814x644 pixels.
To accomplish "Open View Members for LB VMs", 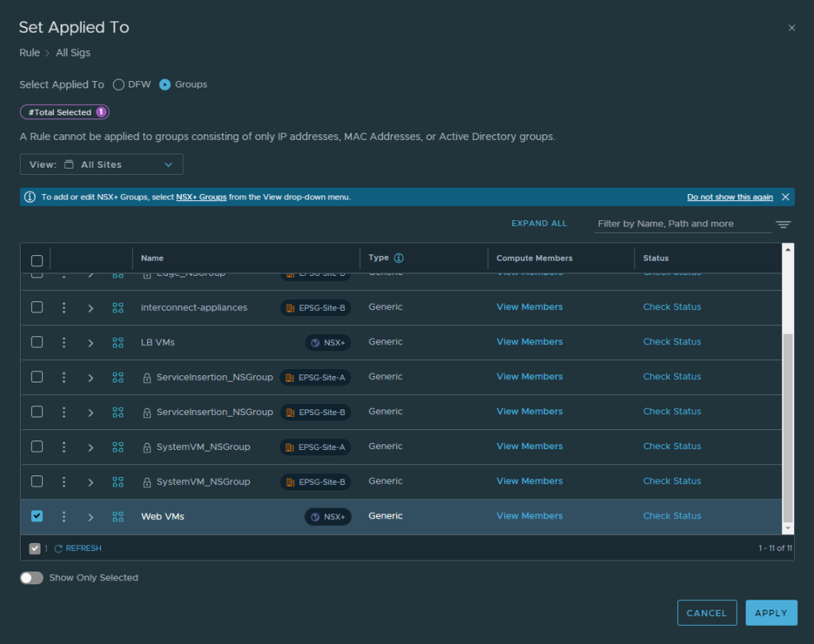I will coord(529,342).
